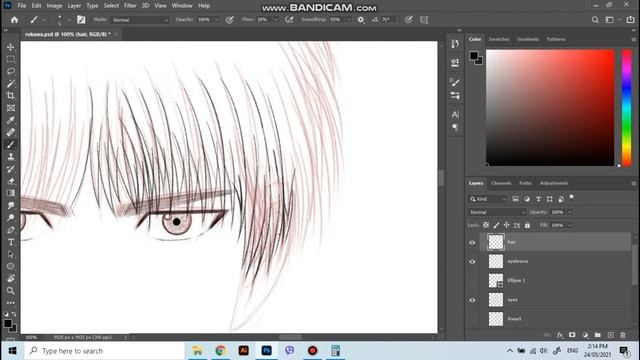Open brush Mode dropdown
This screenshot has height=360, width=640.
click(139, 20)
